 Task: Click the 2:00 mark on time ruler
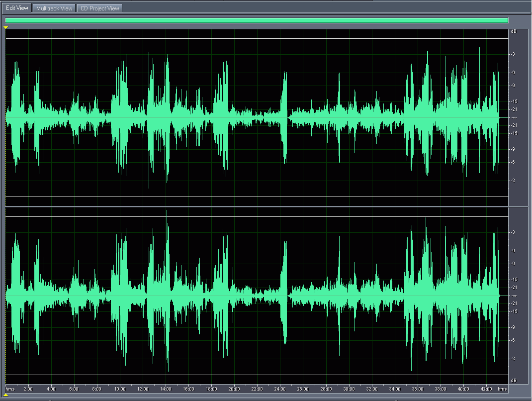pos(28,389)
